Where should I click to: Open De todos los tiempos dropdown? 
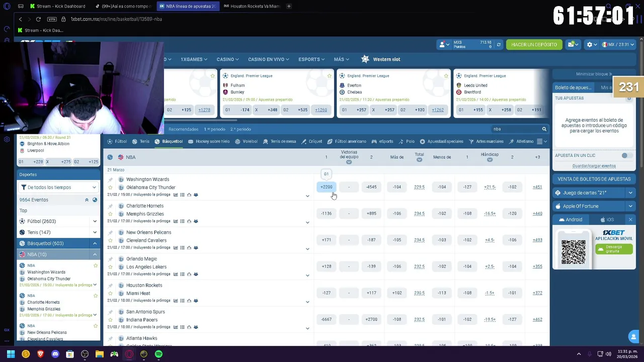[x=58, y=188]
